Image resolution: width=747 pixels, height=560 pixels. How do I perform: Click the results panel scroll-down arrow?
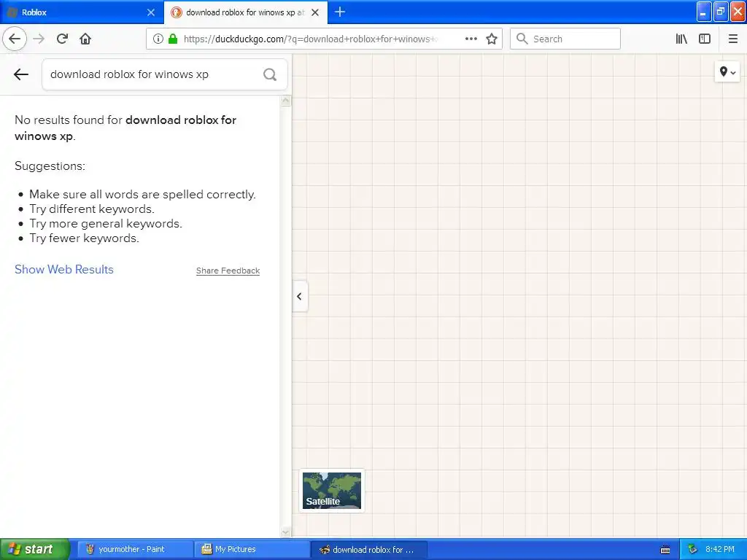coord(286,532)
